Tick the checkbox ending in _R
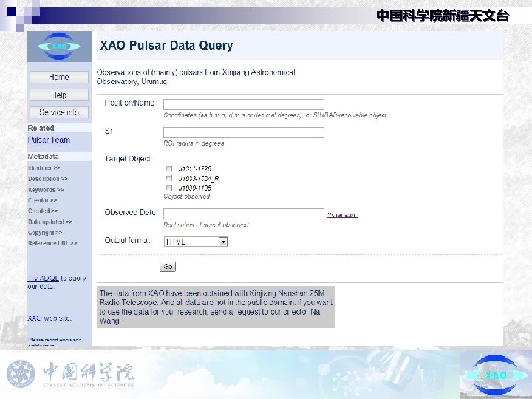The height and width of the screenshot is (399, 532). (169, 178)
